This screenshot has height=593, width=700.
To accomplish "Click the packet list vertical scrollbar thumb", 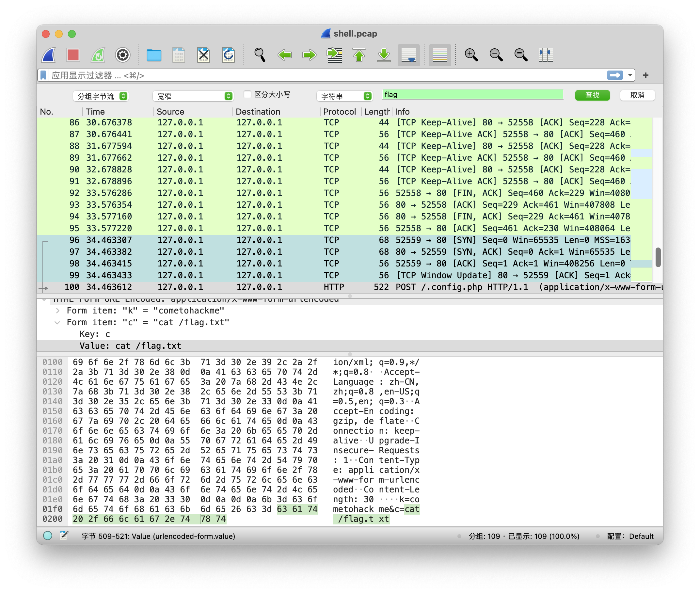I will point(658,257).
